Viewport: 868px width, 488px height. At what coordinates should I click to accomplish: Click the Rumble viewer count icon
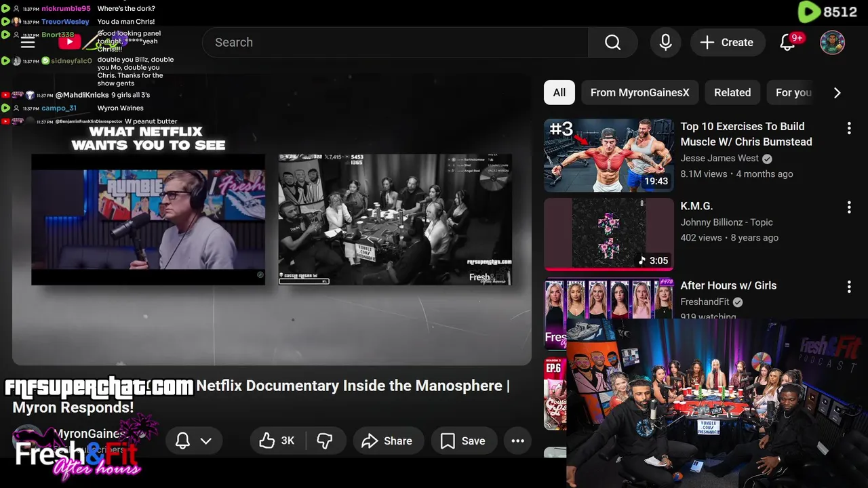[809, 12]
